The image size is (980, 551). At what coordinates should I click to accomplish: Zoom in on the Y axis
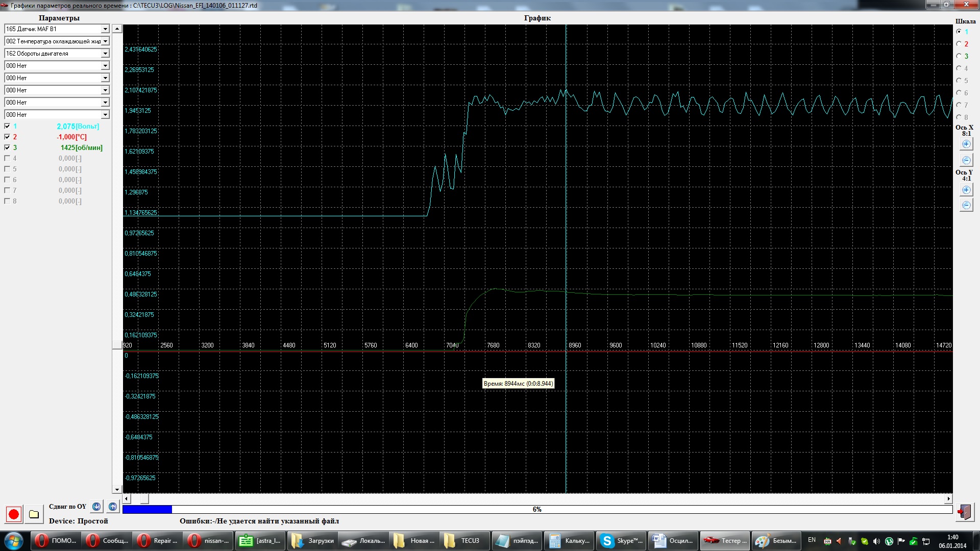(966, 190)
